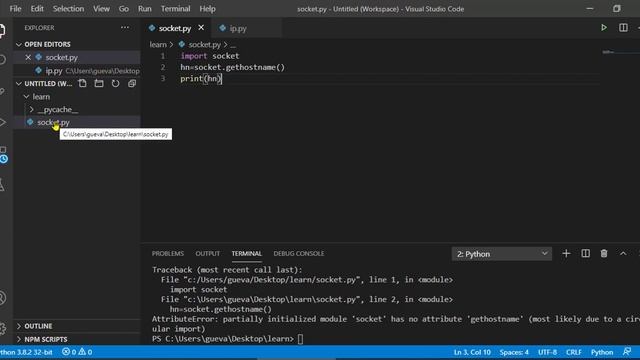640x360 pixels.
Task: Split the editor right
Action: tap(623, 28)
